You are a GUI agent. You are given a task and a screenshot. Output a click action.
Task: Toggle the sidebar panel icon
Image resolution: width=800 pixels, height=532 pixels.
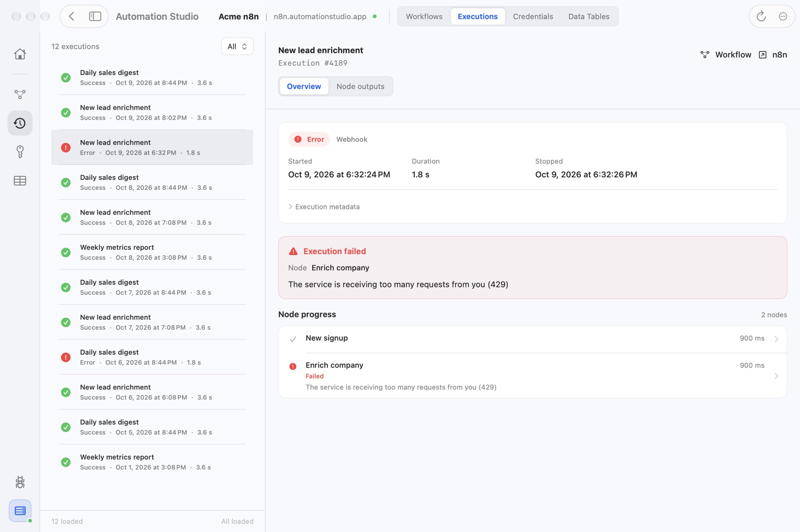[95, 16]
